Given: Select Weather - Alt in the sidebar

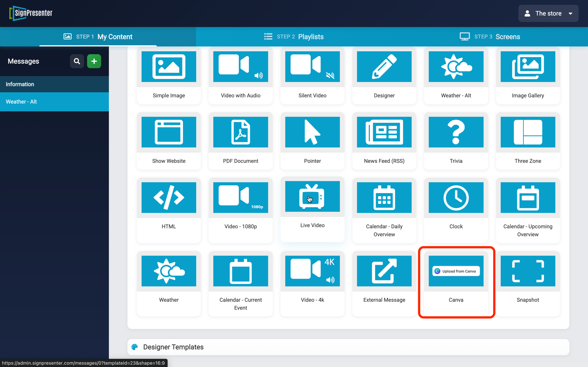Looking at the screenshot, I should pyautogui.click(x=21, y=101).
